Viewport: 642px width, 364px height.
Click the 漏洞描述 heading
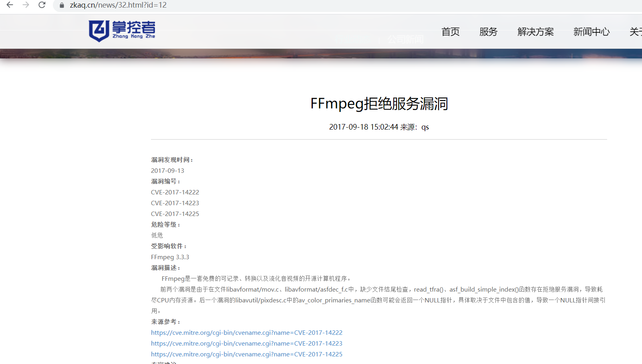(x=166, y=268)
